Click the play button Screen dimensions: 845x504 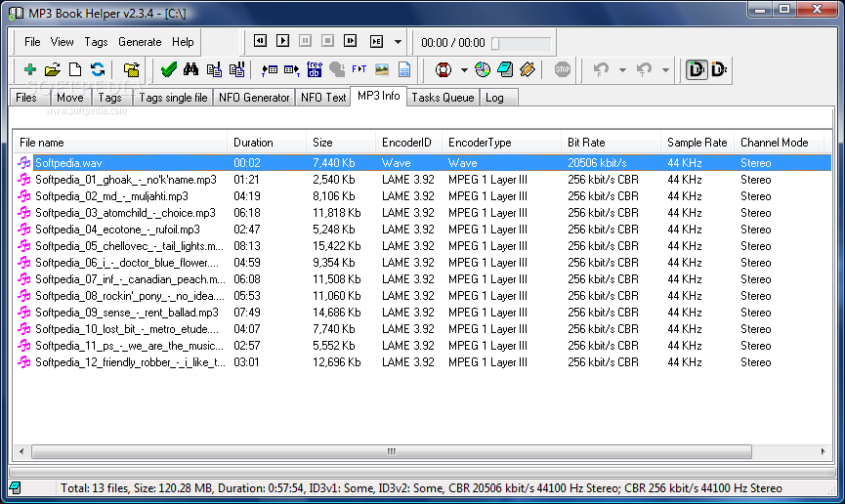tap(282, 41)
